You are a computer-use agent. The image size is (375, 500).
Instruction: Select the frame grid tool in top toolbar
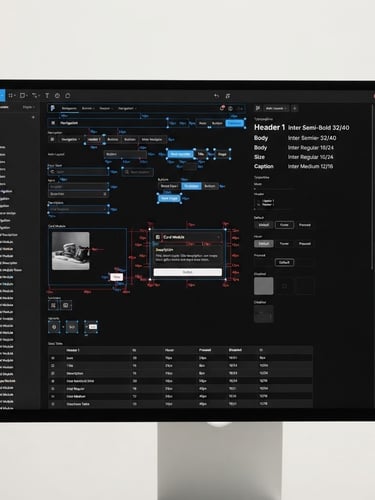point(10,96)
